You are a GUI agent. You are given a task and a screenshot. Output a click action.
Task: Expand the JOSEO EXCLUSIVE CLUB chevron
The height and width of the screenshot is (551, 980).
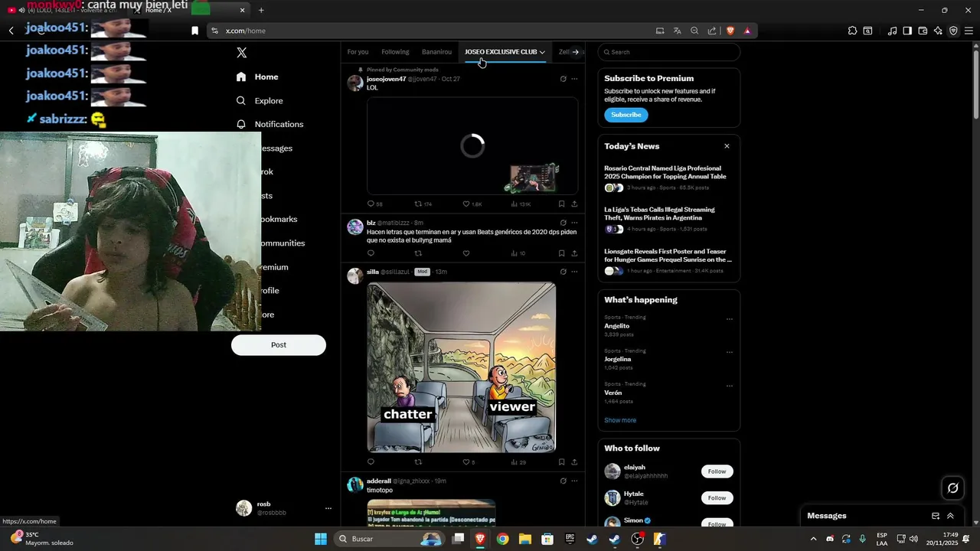[542, 52]
